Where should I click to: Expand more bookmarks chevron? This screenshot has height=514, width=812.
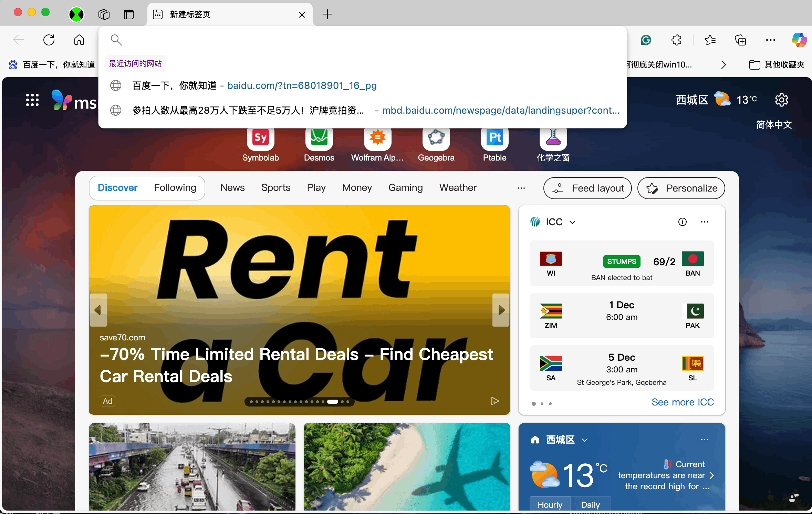(x=723, y=65)
